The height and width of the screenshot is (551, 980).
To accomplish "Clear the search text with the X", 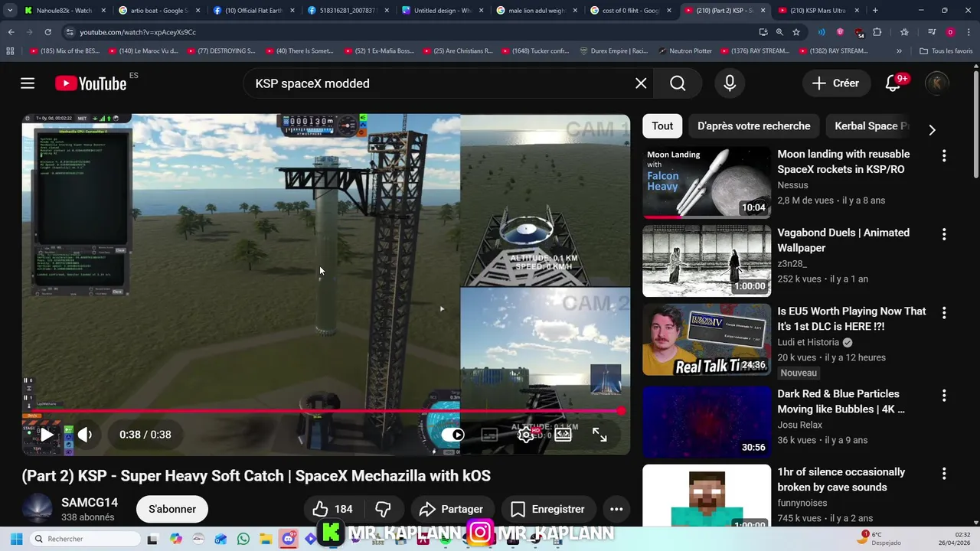I will point(641,83).
